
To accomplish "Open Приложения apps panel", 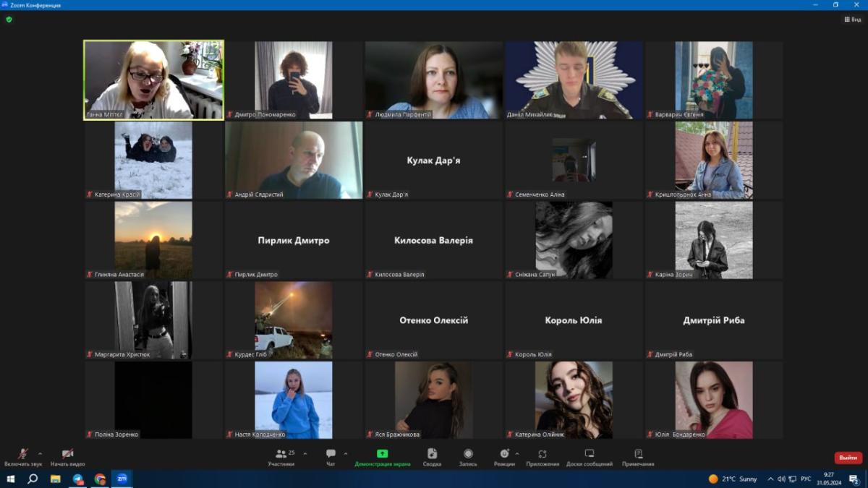I will (x=542, y=457).
